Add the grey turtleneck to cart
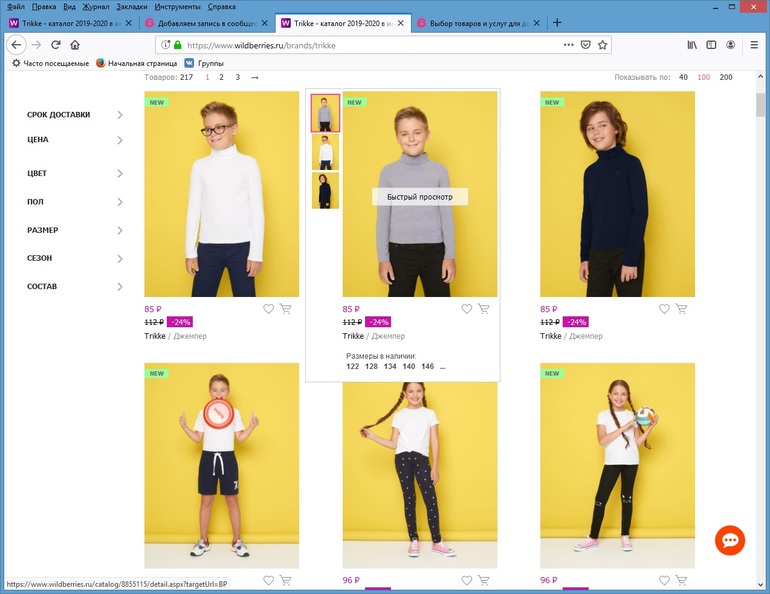 484,309
